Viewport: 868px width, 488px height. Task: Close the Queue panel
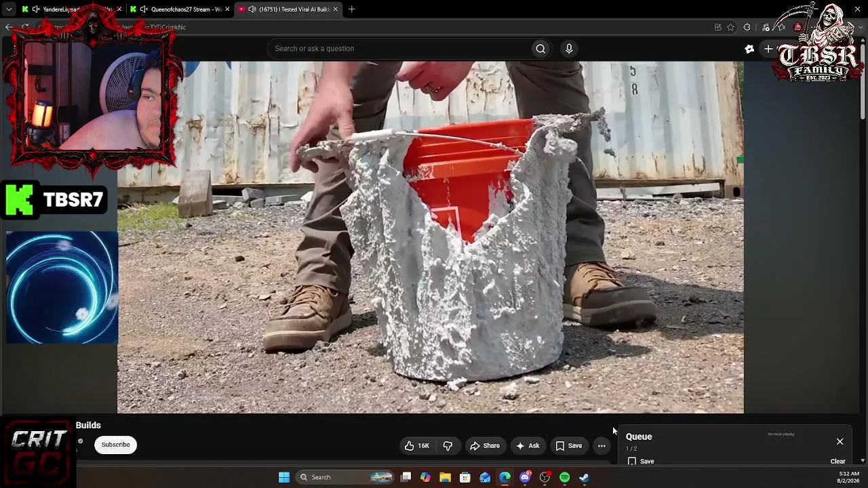(840, 441)
